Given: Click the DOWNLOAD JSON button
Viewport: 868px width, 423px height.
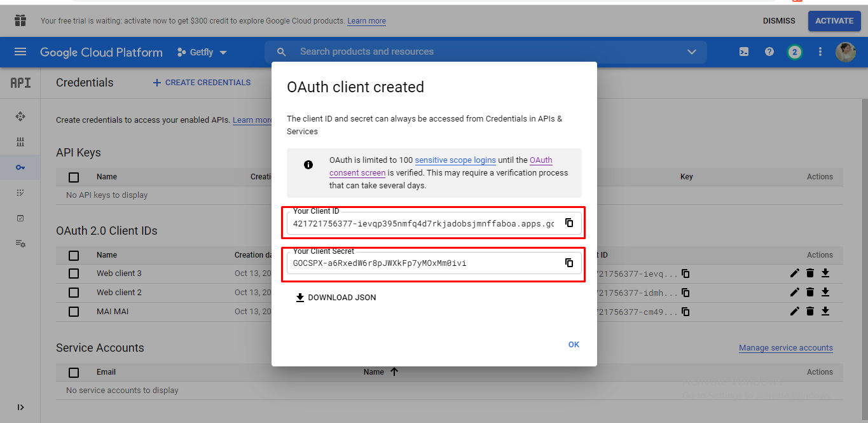Looking at the screenshot, I should (336, 298).
